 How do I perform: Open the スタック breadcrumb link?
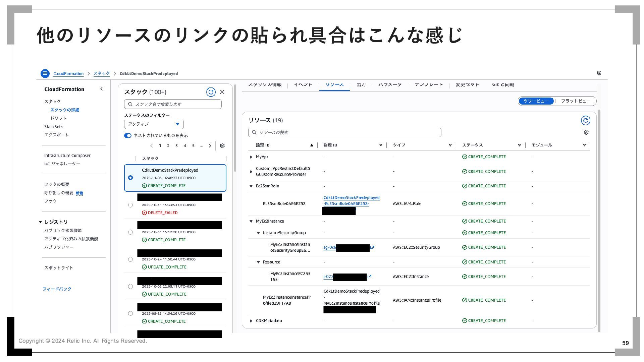tap(102, 74)
